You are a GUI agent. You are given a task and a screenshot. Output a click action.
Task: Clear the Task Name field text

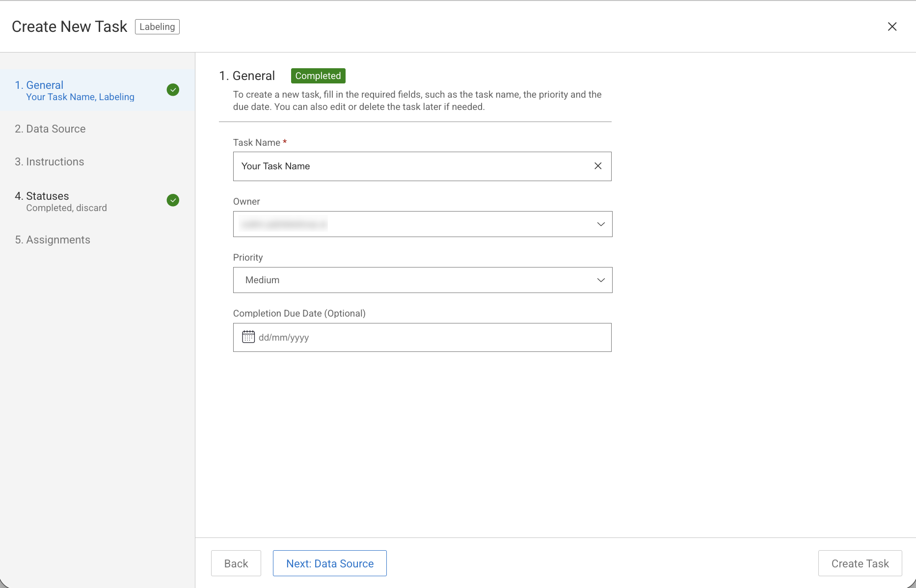point(598,166)
